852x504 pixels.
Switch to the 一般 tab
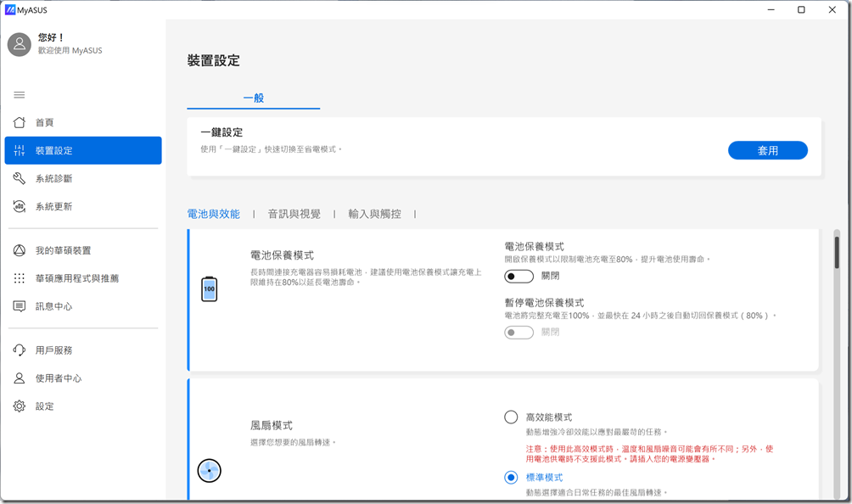tap(254, 98)
